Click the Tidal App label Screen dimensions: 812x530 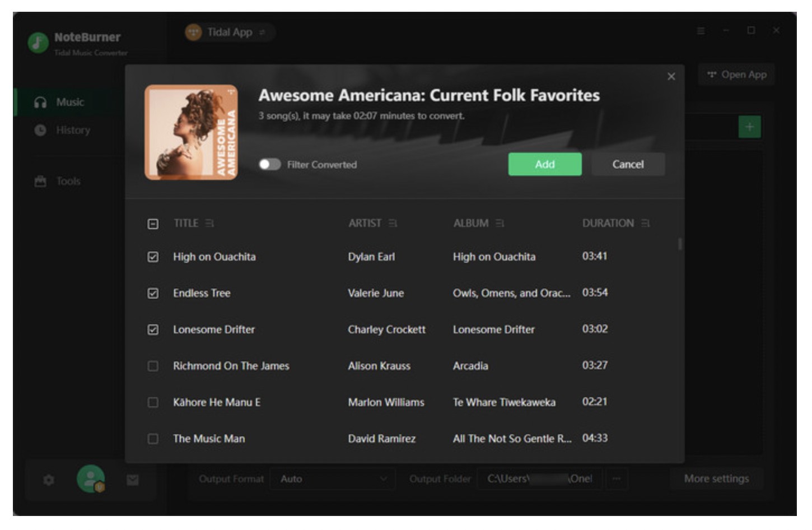[x=230, y=32]
